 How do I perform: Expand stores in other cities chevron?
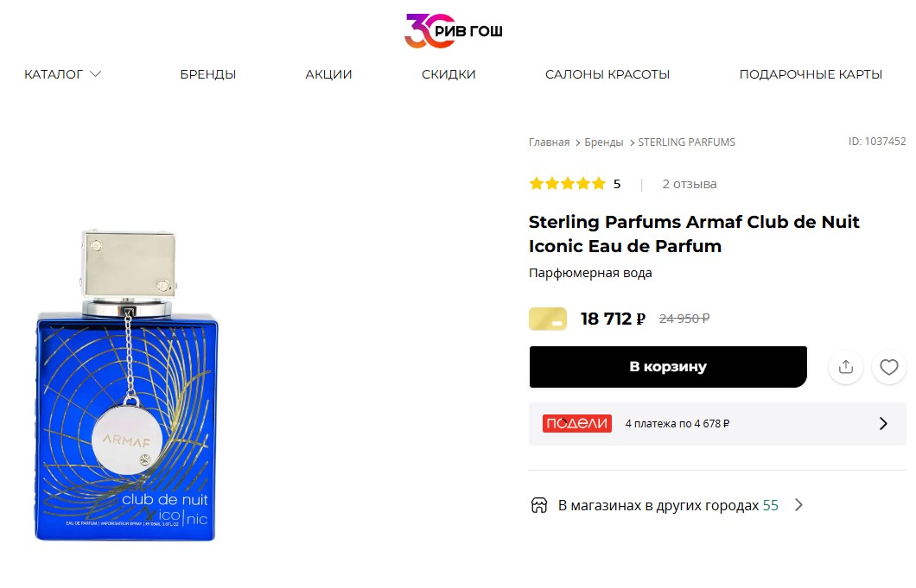coord(798,505)
